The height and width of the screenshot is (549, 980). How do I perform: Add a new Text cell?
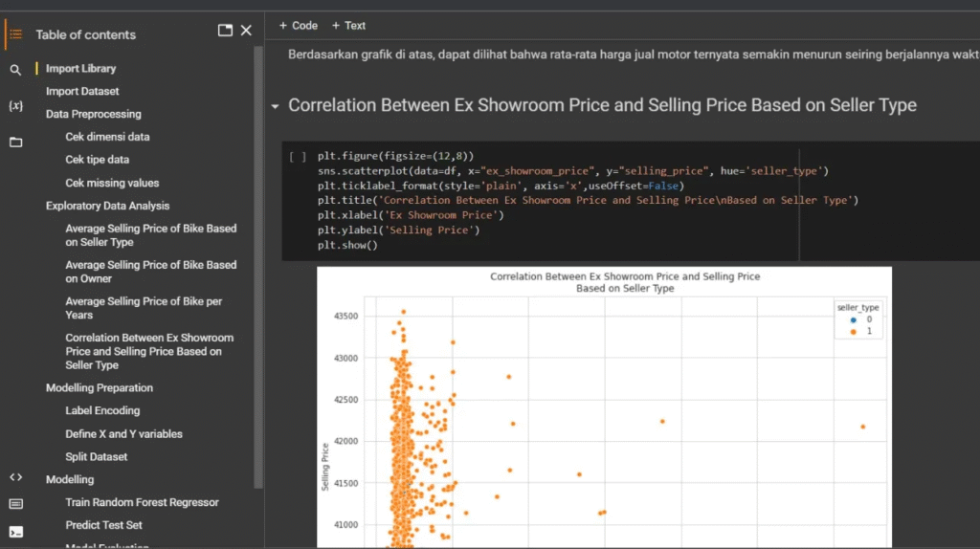coord(348,26)
